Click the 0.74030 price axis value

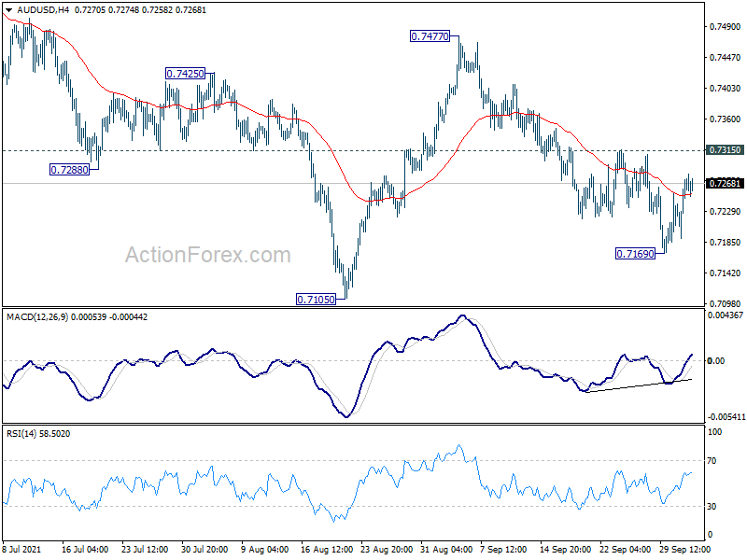[x=726, y=88]
